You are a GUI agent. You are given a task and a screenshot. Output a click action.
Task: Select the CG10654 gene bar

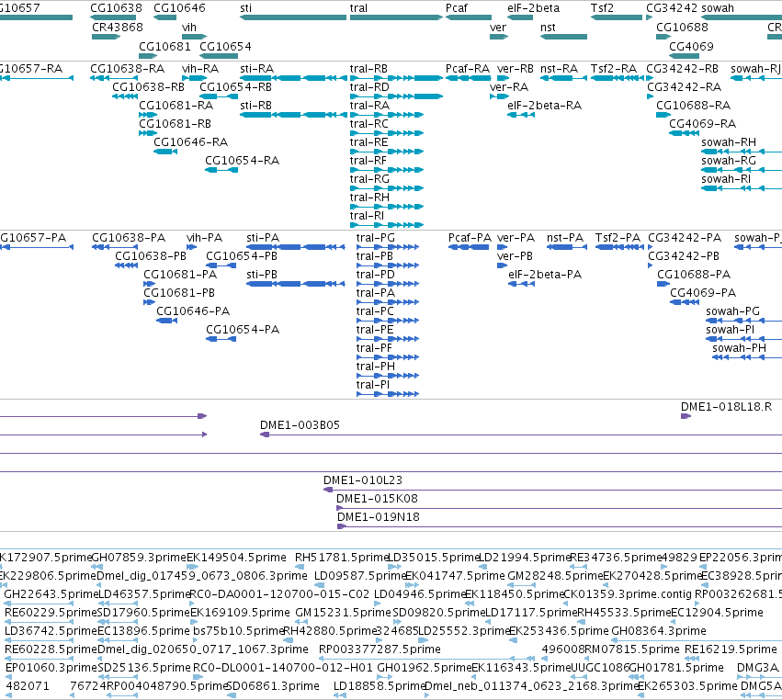point(219,56)
